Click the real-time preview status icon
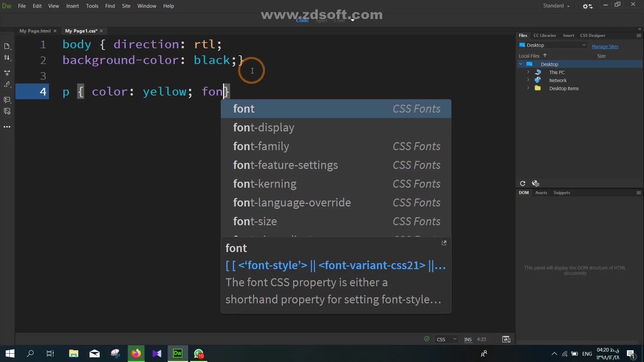The height and width of the screenshot is (362, 644). click(x=506, y=339)
